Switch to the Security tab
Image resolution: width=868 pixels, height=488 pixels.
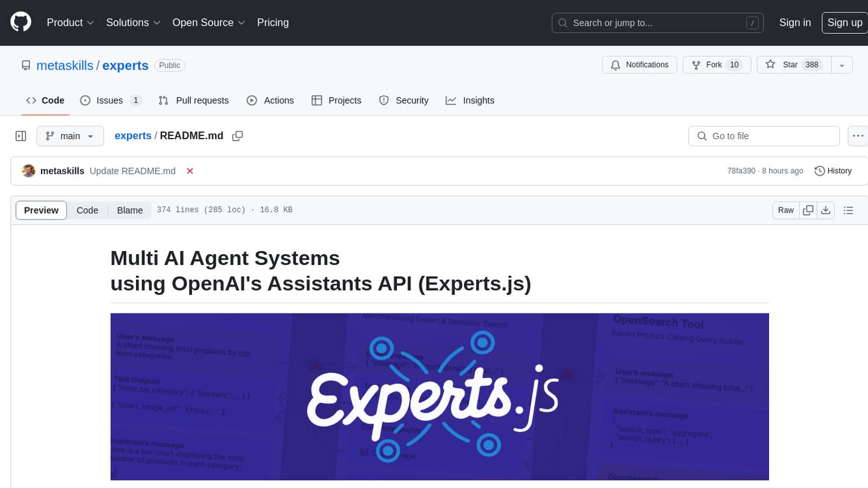click(403, 100)
